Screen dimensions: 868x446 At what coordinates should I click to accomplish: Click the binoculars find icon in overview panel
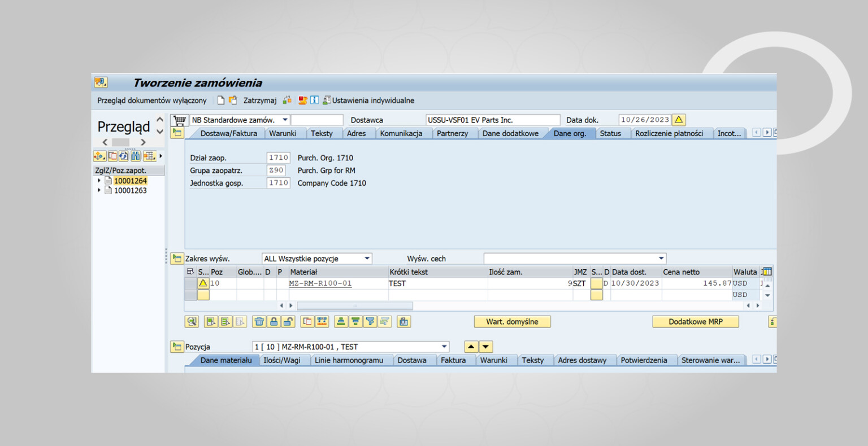coord(136,156)
